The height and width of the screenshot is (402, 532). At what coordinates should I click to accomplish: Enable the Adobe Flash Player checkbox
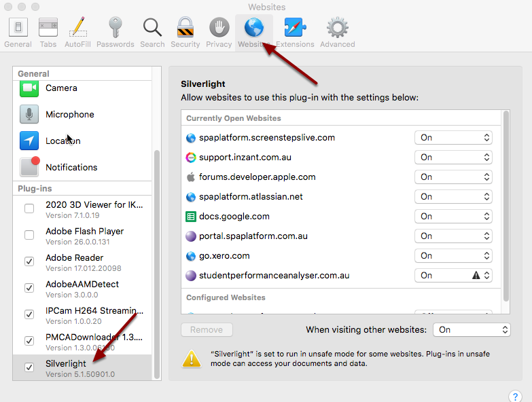29,235
